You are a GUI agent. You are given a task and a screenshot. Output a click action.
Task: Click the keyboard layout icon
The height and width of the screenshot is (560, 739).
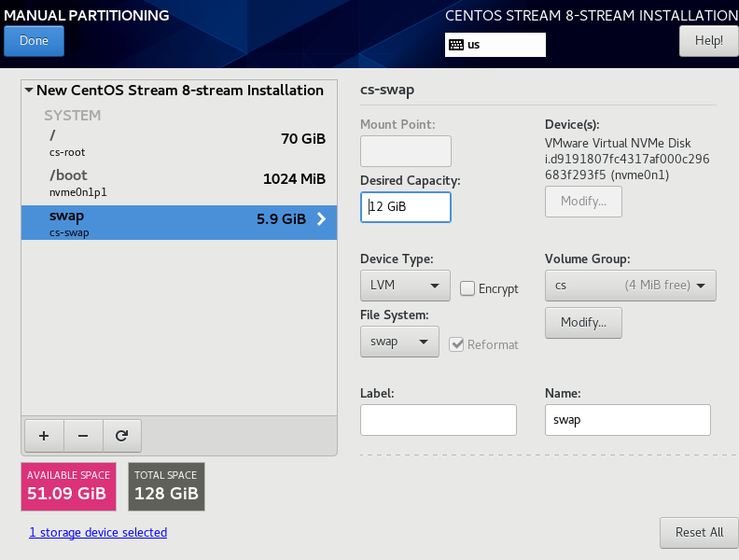coord(455,45)
